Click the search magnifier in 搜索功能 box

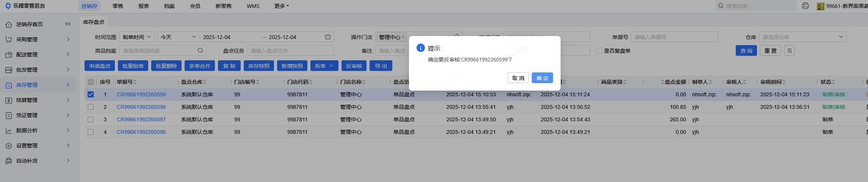coord(721,6)
